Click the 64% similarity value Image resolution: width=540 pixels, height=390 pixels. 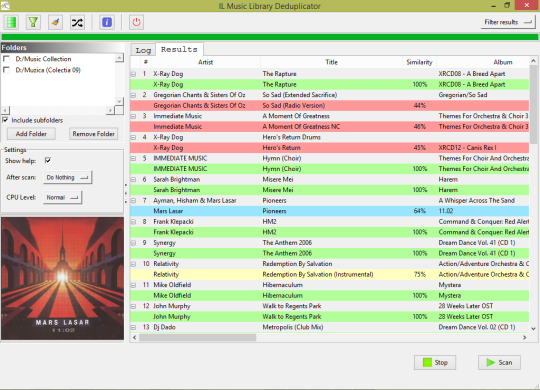pos(419,211)
